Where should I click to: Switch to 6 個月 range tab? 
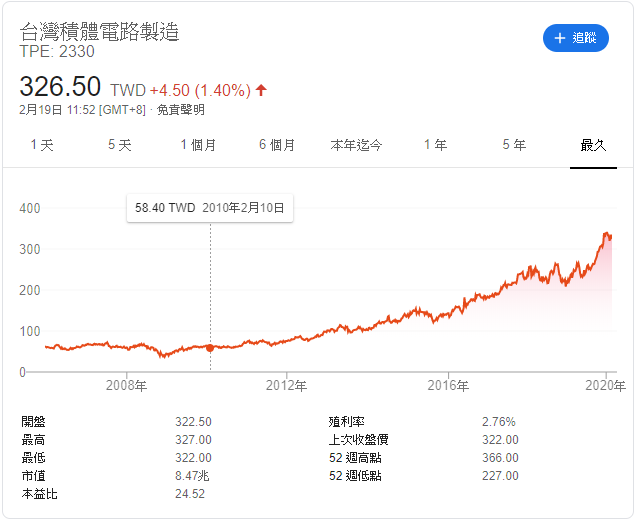277,145
